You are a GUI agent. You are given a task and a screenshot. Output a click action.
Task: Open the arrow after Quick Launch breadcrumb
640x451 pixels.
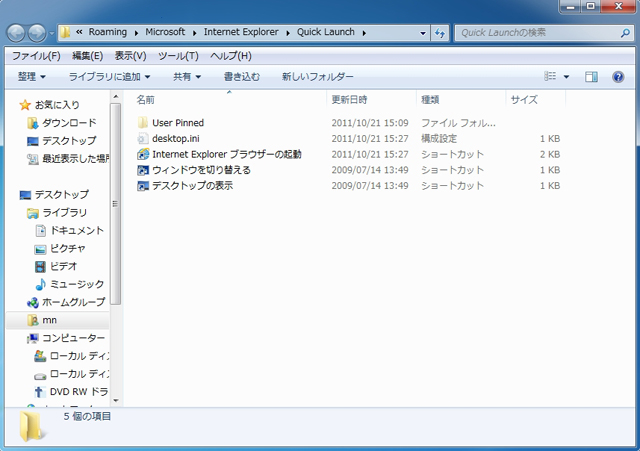click(x=364, y=33)
